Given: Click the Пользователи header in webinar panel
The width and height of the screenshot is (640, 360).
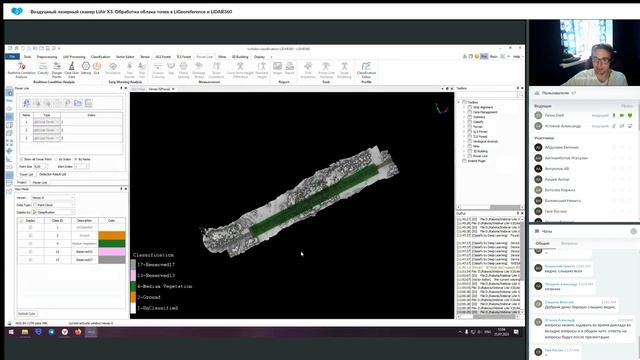Looking at the screenshot, I should click(x=556, y=93).
